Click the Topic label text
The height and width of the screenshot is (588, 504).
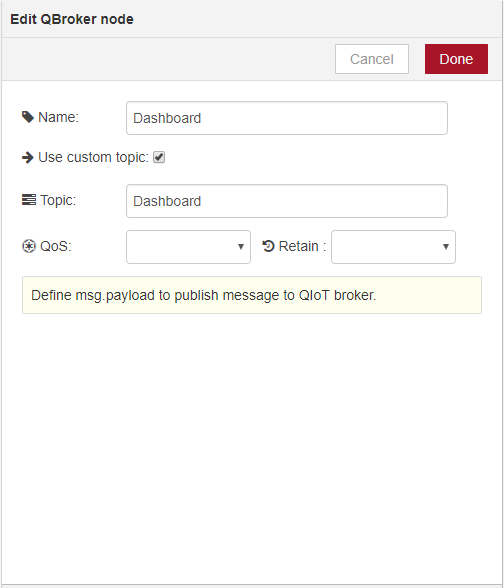click(58, 200)
